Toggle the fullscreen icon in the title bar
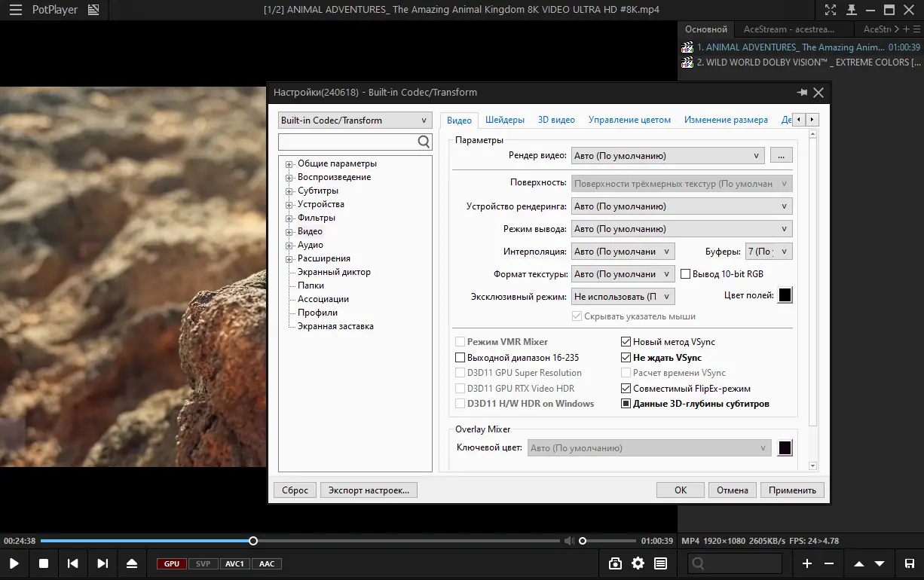 (x=831, y=11)
